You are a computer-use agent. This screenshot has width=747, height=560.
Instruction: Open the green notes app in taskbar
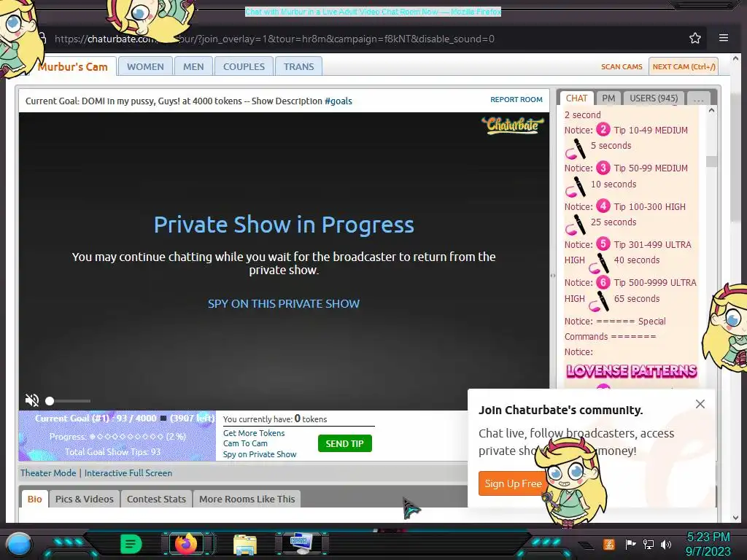click(x=131, y=544)
